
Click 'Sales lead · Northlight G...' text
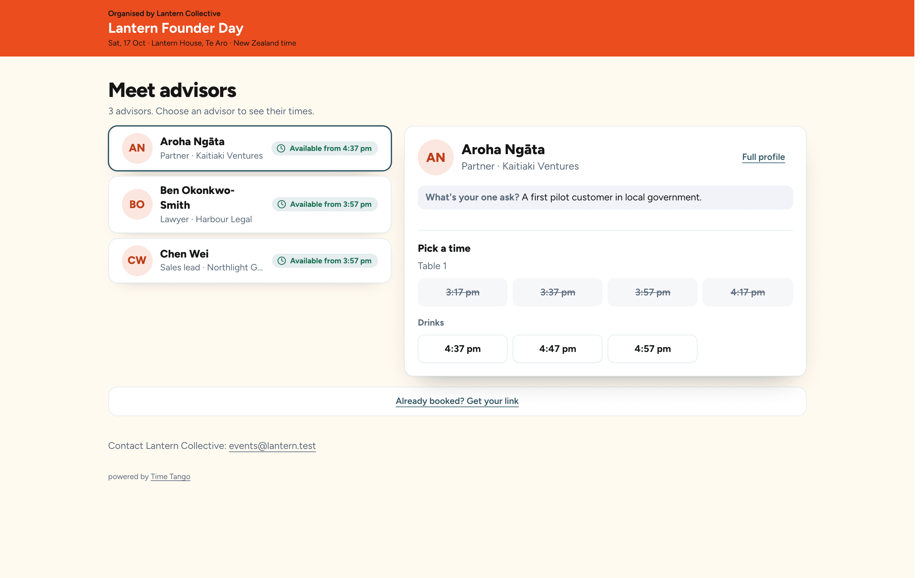[211, 267]
